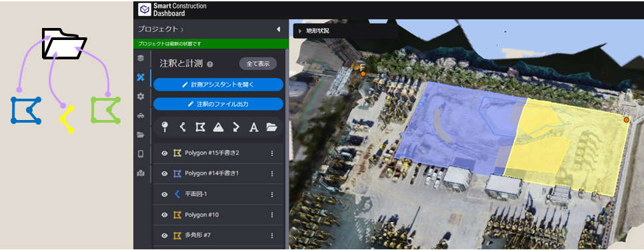The width and height of the screenshot is (644, 250).
Task: Open the settings gear in sidebar
Action: click(x=141, y=97)
